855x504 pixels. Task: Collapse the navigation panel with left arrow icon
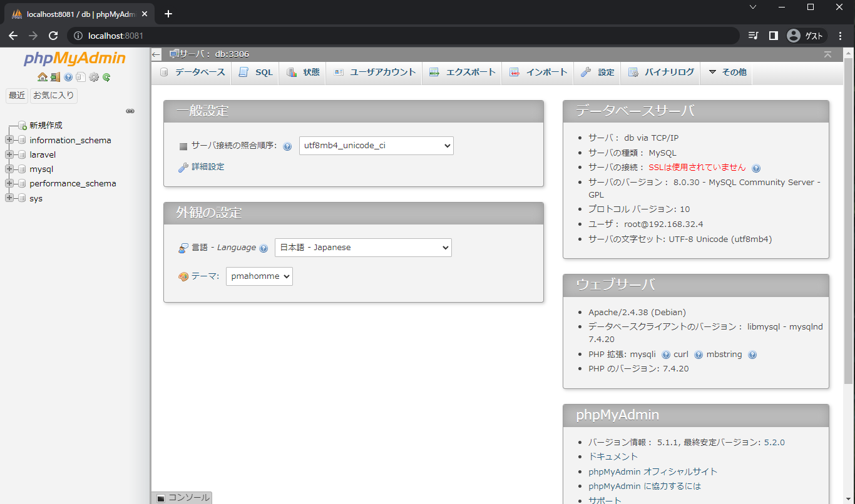pos(156,54)
